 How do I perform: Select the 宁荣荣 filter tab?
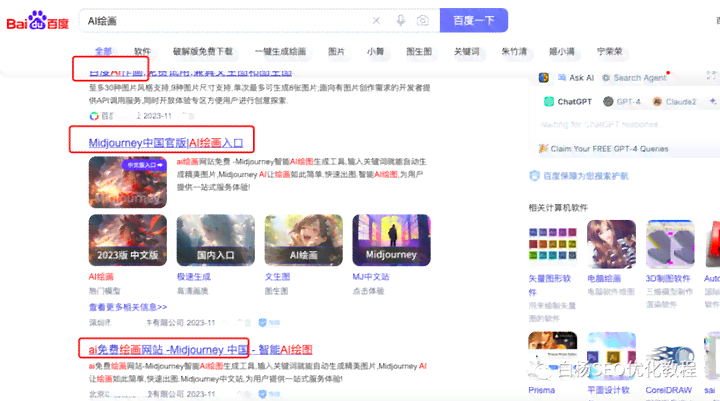click(609, 51)
